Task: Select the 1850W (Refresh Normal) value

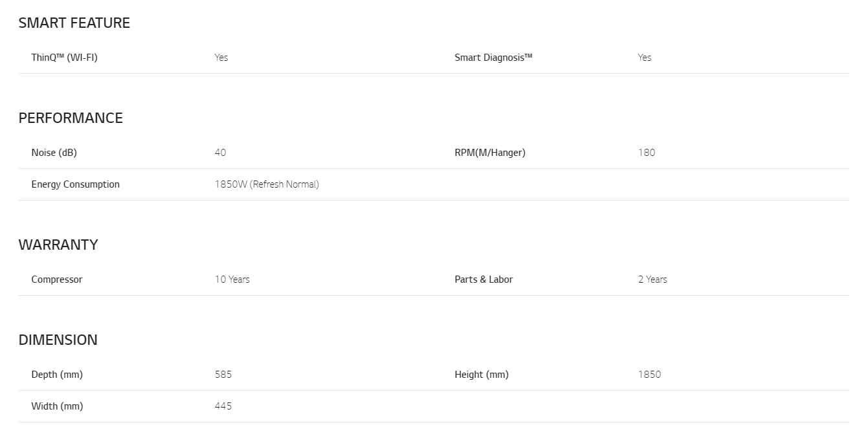Action: [267, 184]
